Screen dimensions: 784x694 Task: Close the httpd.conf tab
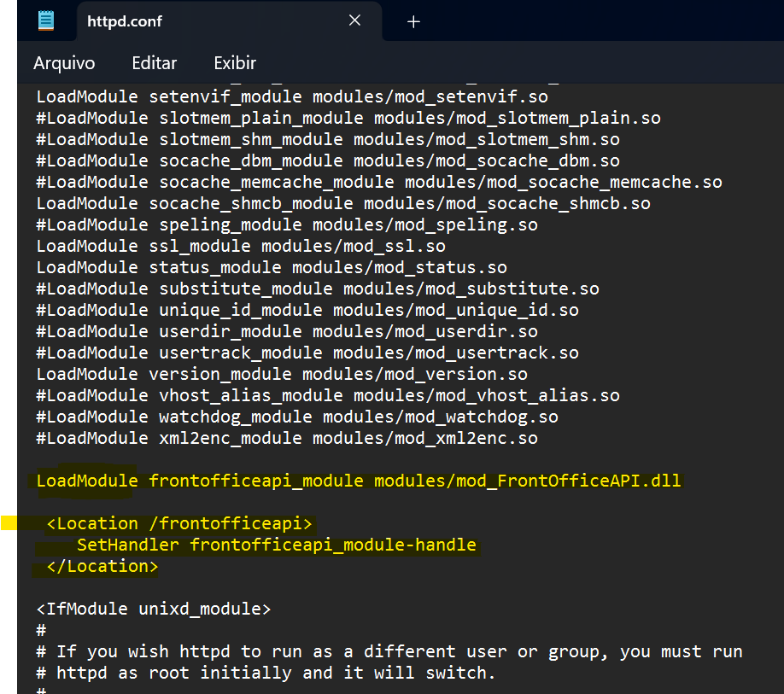click(x=354, y=20)
